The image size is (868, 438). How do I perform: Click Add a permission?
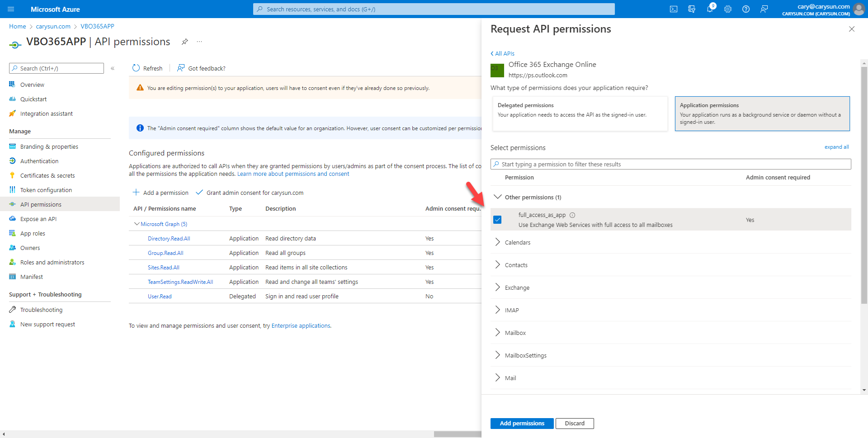pos(160,193)
